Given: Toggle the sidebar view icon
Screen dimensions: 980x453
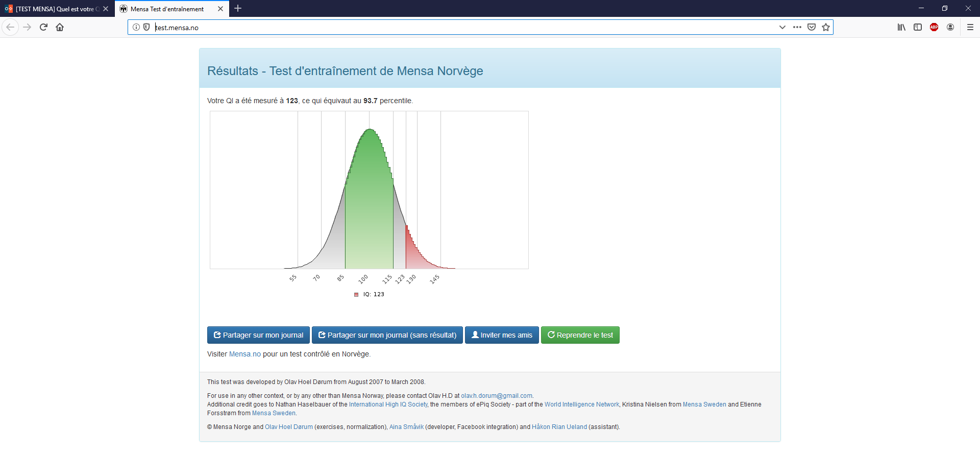Looking at the screenshot, I should tap(918, 27).
